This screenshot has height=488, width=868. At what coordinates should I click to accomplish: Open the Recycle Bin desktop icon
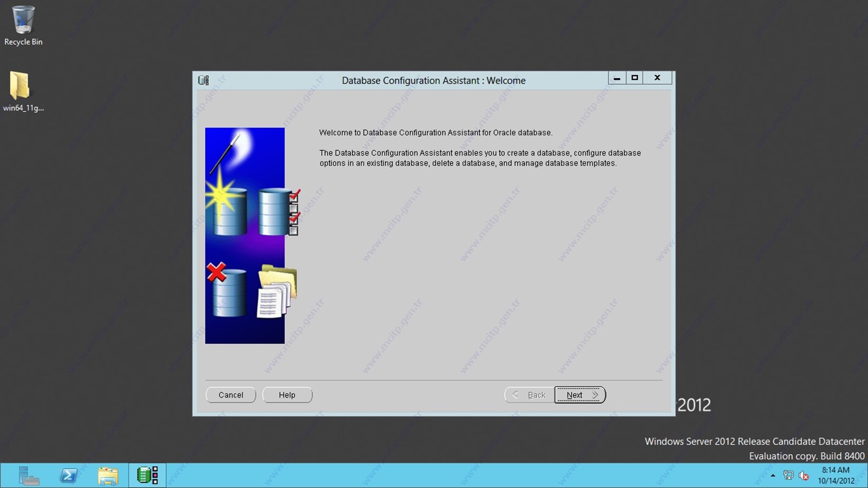point(23,25)
